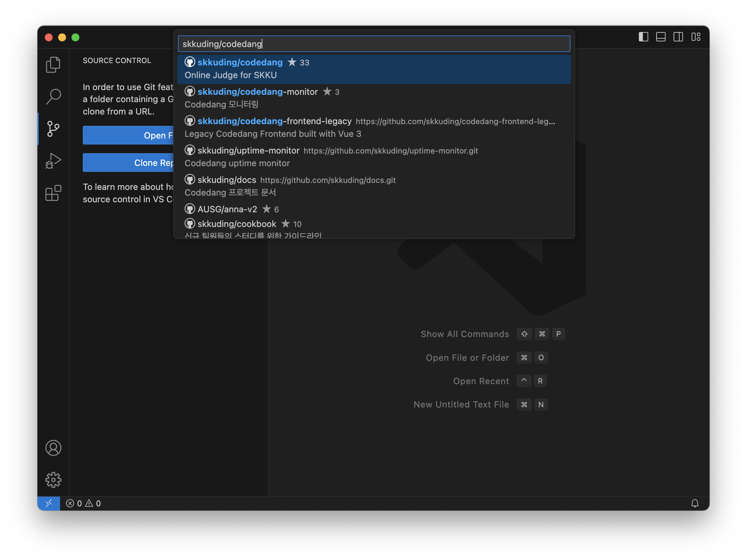Choose skkuding/codedang-frontend-legacy from the list
The height and width of the screenshot is (560, 747).
[x=374, y=127]
